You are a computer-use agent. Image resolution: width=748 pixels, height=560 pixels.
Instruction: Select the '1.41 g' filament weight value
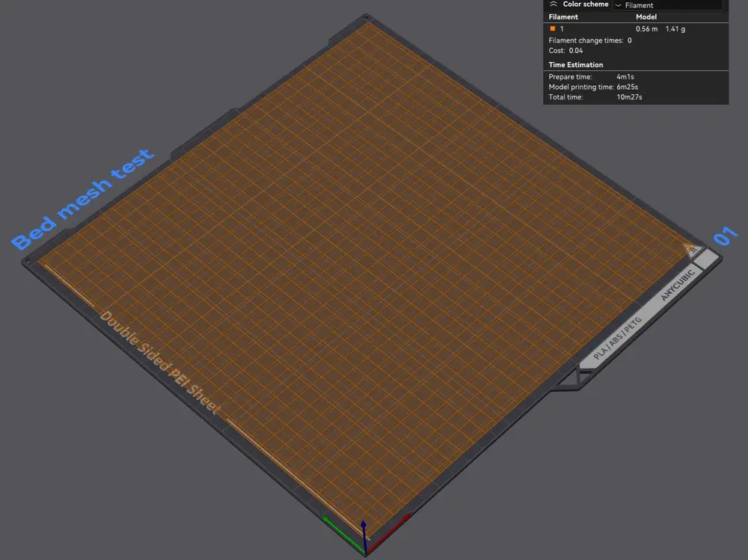pos(675,29)
